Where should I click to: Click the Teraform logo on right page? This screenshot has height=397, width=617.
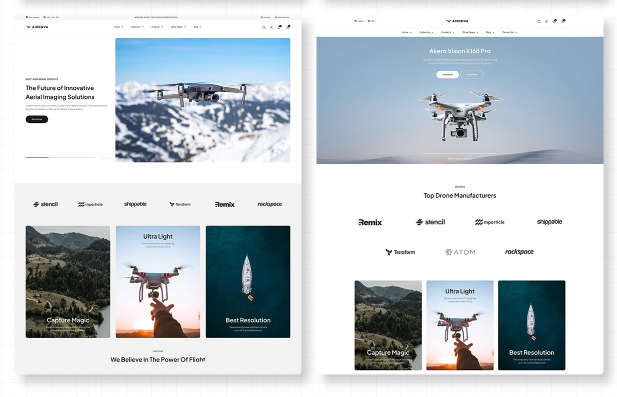tap(400, 252)
